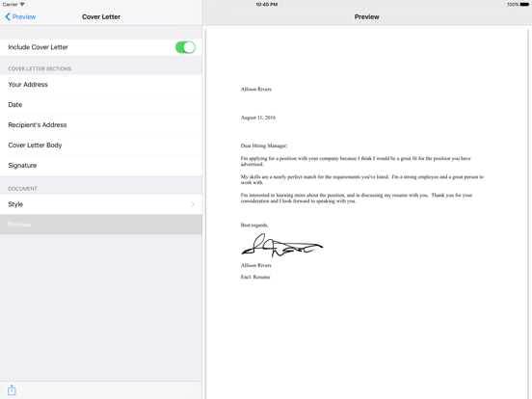Open the Cover Letter Body section
The height and width of the screenshot is (399, 532).
click(x=101, y=146)
